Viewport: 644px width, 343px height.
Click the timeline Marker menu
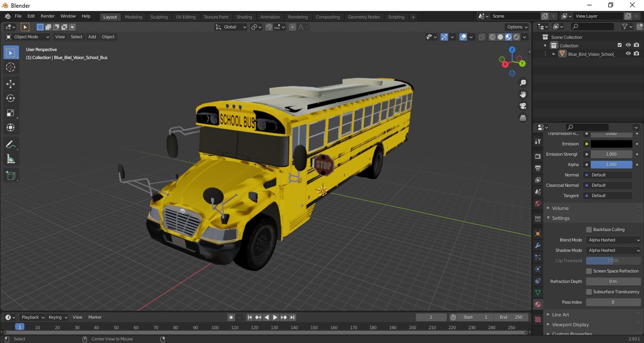coord(95,317)
